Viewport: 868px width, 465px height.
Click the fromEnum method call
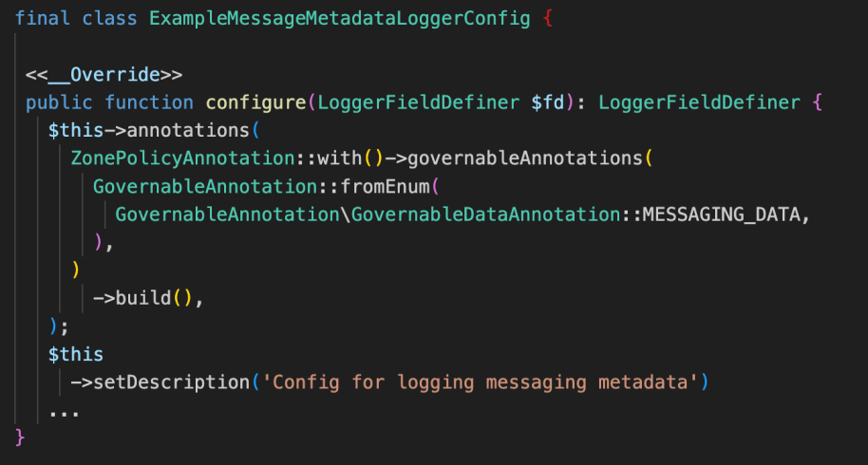[385, 186]
